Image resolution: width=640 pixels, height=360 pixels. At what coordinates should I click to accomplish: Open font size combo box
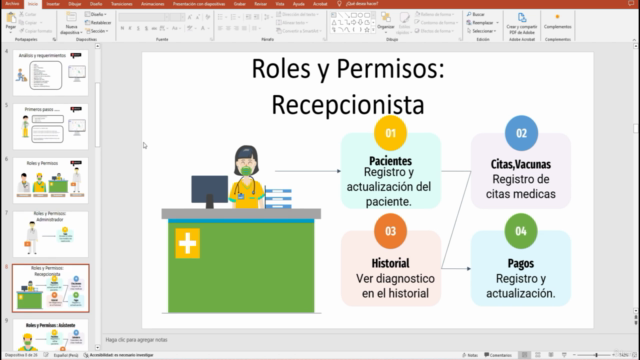(178, 17)
